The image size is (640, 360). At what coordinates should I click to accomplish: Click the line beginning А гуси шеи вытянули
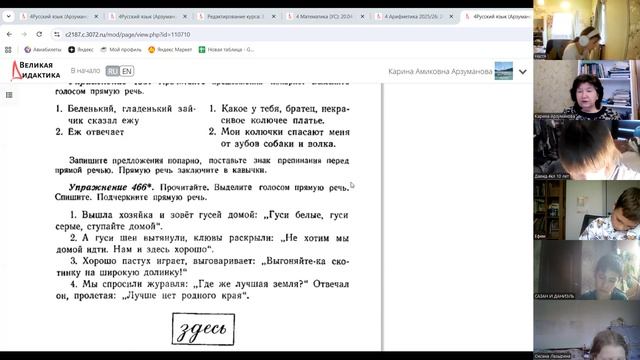coord(209,238)
